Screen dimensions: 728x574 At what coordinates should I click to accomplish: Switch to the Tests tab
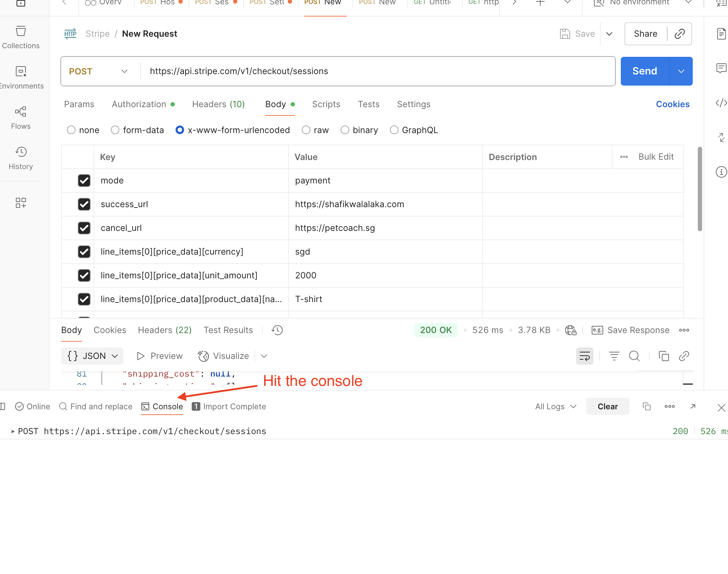click(369, 104)
